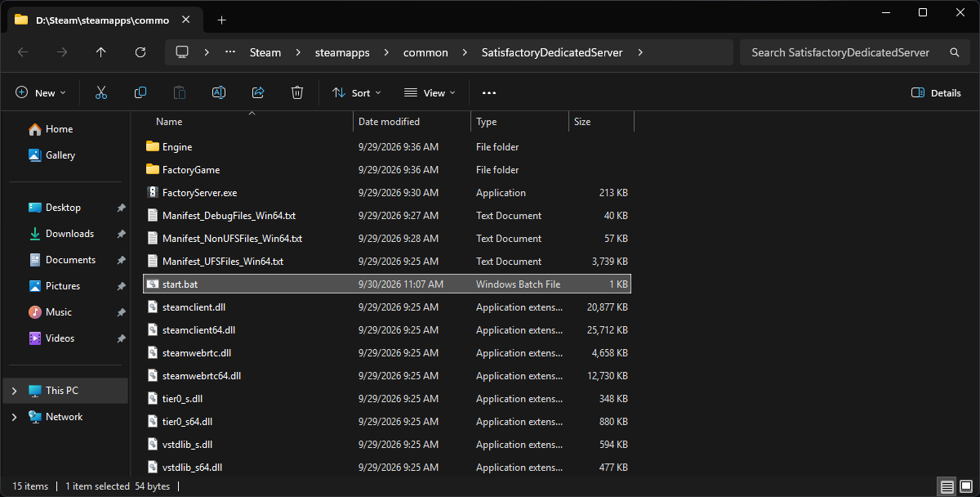The height and width of the screenshot is (497, 980).
Task: Open the New dropdown menu
Action: pyautogui.click(x=41, y=93)
